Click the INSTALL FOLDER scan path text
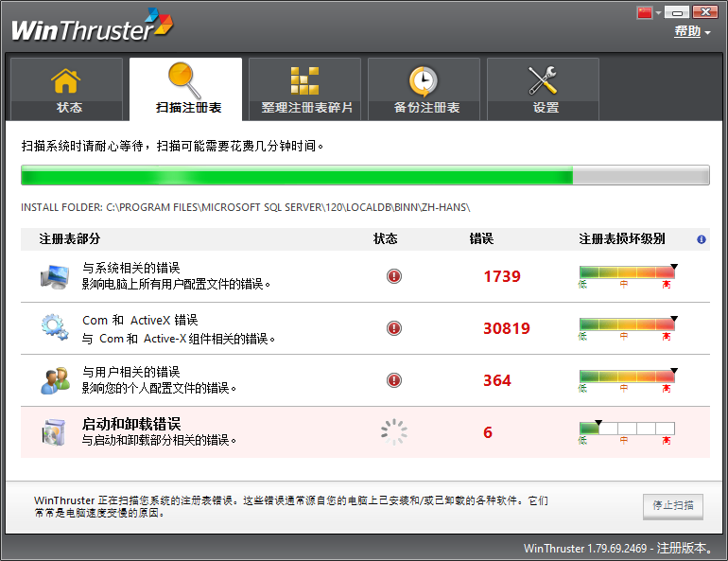Viewport: 728px width, 561px height. 246,207
